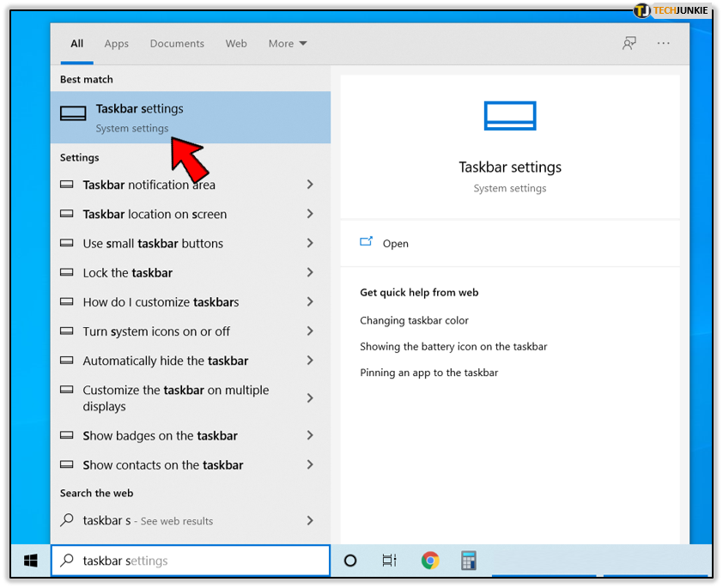The image size is (723, 588).
Task: Click the feedback icon in search header
Action: click(629, 44)
